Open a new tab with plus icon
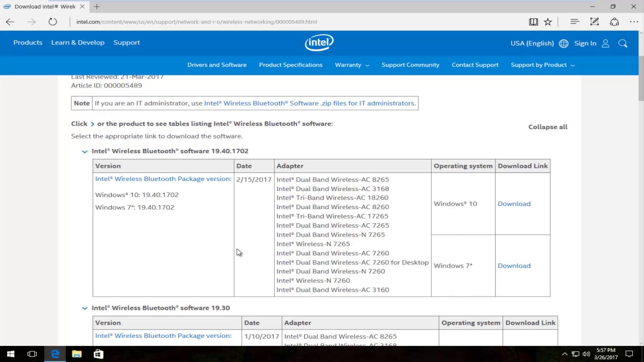644x362 pixels. pyautogui.click(x=97, y=7)
